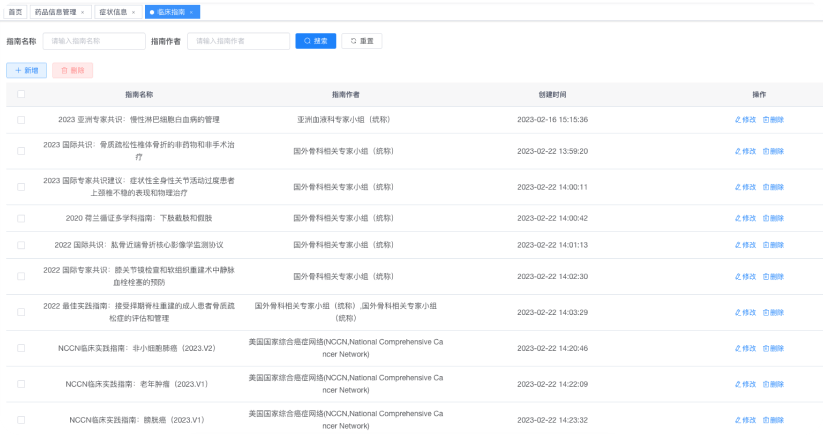This screenshot has height=435, width=823.
Task: Click the blue 搜索 button
Action: (x=315, y=41)
